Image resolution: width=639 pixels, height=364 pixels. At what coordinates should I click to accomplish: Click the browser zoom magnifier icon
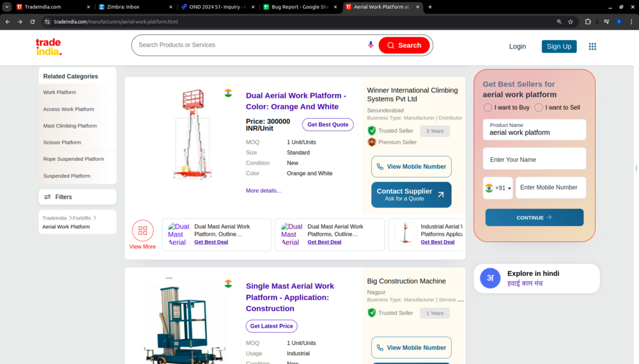(559, 22)
